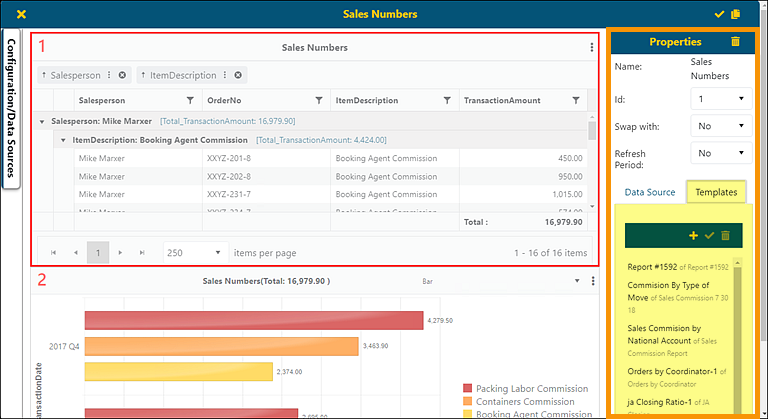This screenshot has width=768, height=419.
Task: Click the Packing Labor Commission legend swatch
Action: point(468,389)
